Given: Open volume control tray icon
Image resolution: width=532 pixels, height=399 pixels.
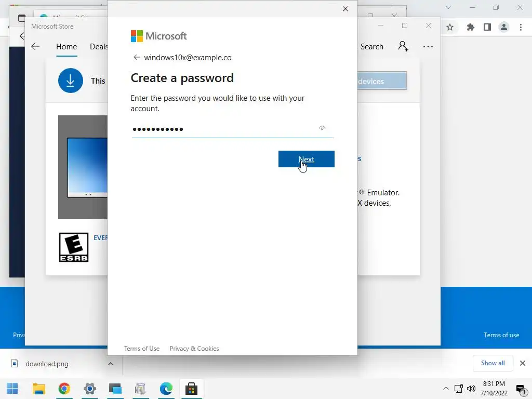Looking at the screenshot, I should (x=471, y=389).
